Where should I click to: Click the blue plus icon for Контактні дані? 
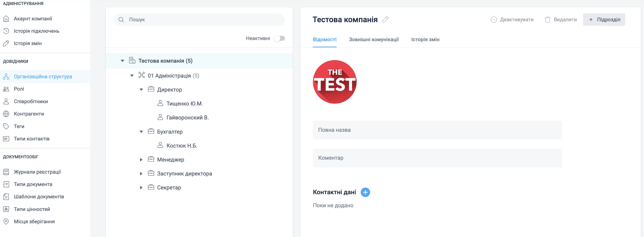coord(365,192)
